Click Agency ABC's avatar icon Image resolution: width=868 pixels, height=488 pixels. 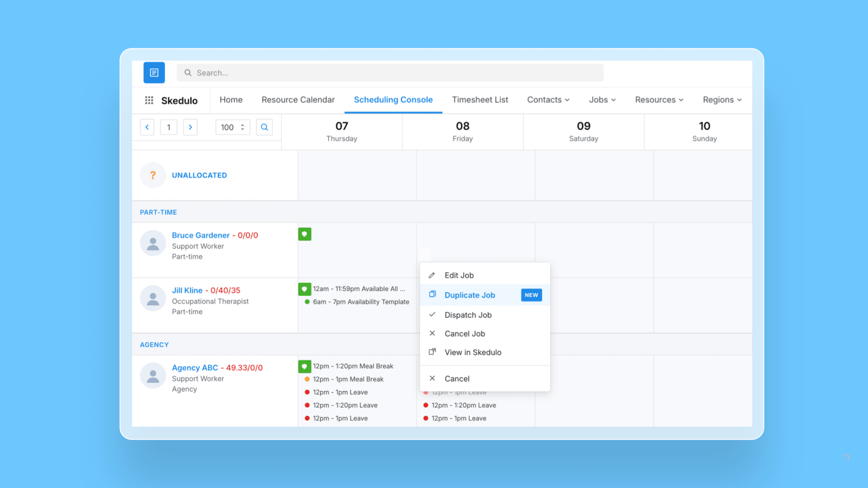(x=153, y=376)
